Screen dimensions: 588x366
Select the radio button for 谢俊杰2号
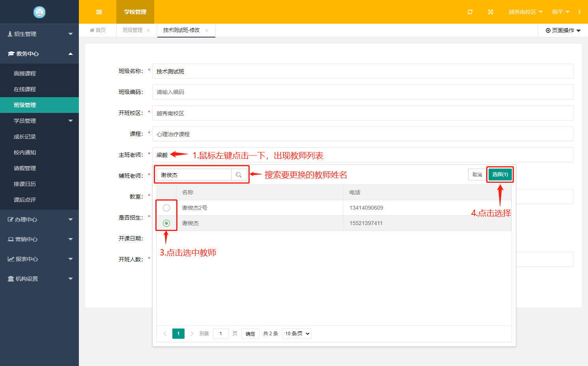point(166,208)
